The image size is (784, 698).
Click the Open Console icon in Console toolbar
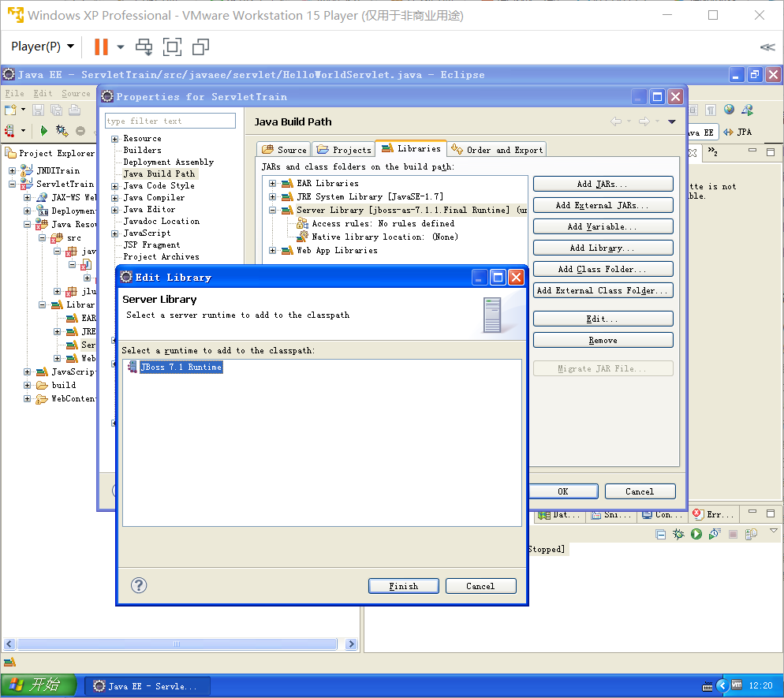click(x=751, y=534)
